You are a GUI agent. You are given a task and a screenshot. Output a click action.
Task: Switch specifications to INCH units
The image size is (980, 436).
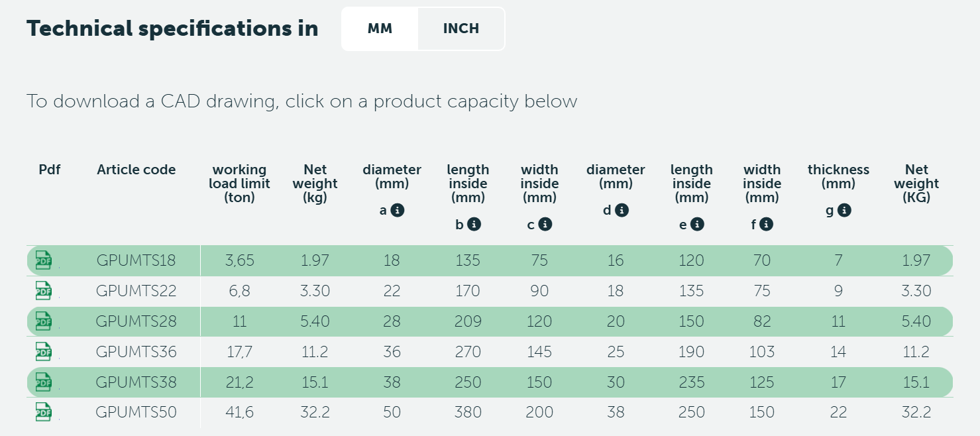[461, 28]
